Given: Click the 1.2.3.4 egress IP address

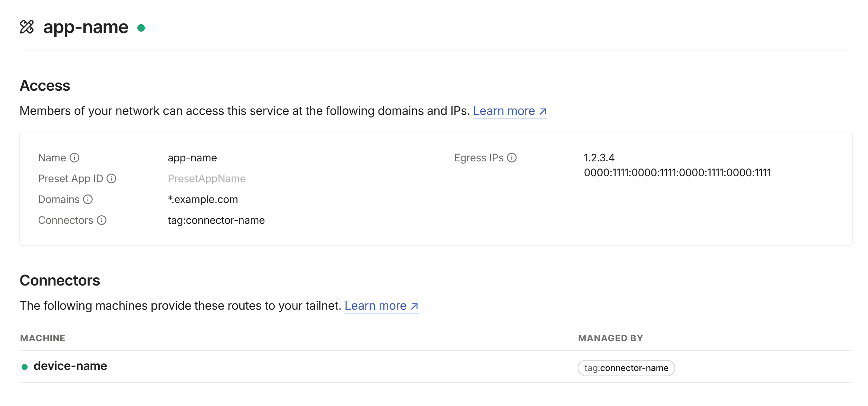Looking at the screenshot, I should tap(599, 158).
